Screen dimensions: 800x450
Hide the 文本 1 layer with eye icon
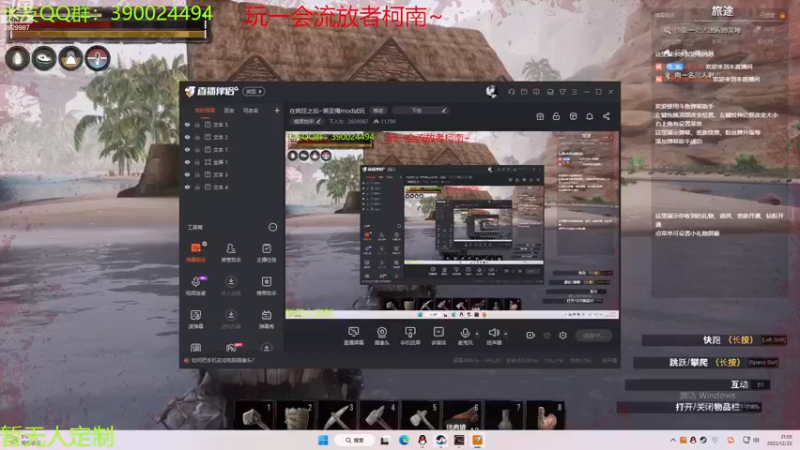click(x=187, y=149)
